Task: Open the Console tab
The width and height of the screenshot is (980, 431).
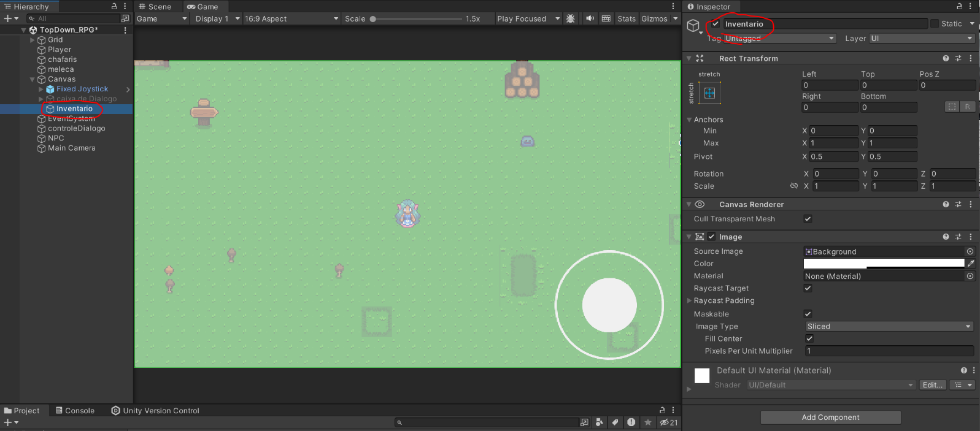Action: click(75, 411)
